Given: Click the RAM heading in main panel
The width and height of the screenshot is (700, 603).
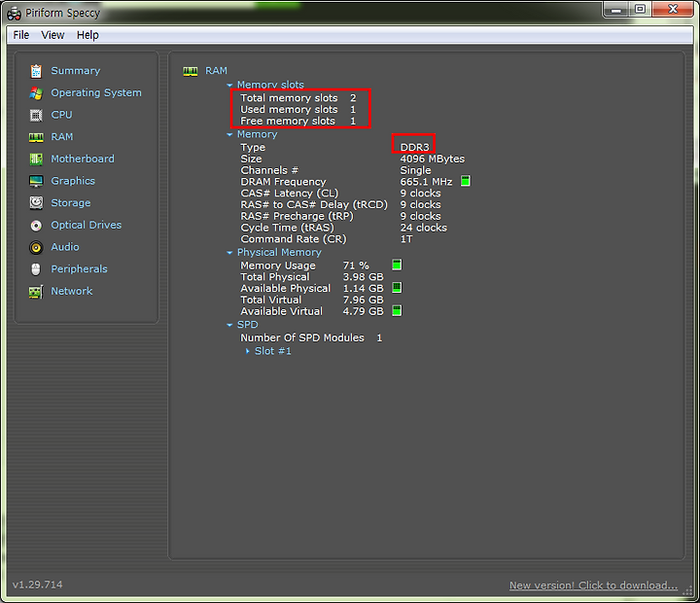Looking at the screenshot, I should pos(216,71).
